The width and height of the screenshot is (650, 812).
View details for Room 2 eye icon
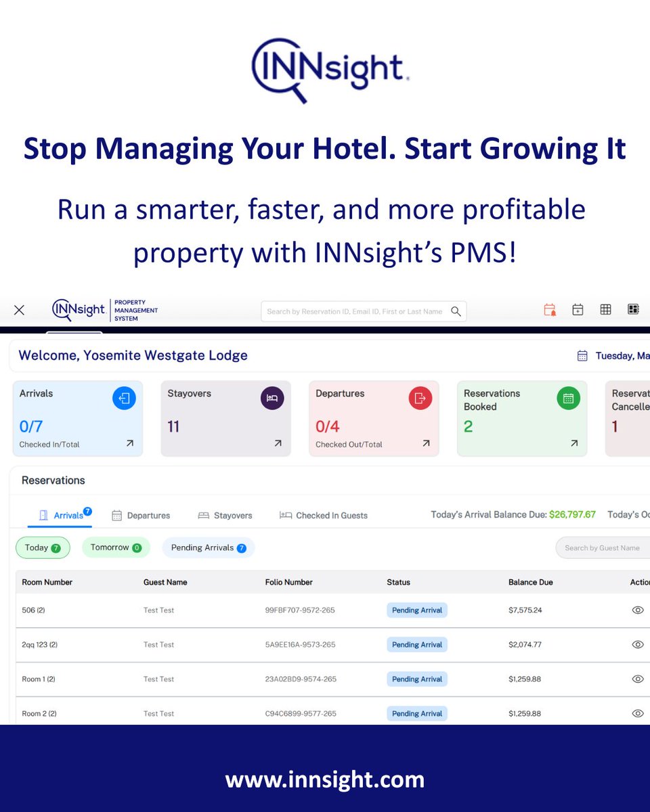click(x=637, y=713)
